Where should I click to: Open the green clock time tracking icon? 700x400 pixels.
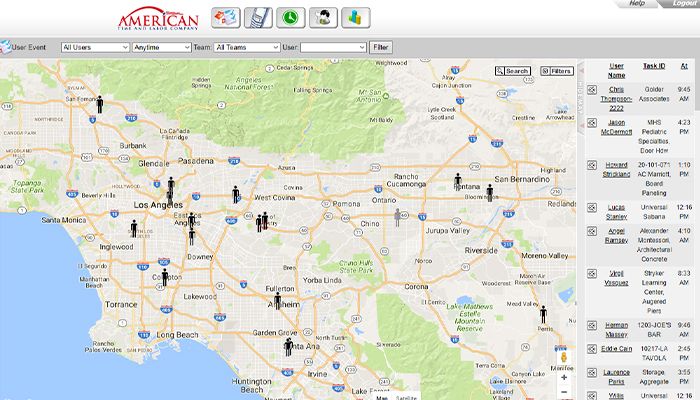tap(291, 18)
